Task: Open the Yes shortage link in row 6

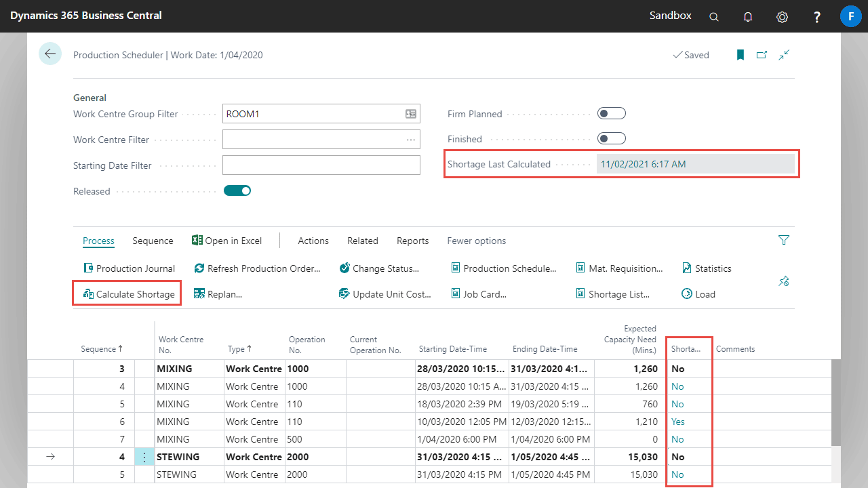Action: coord(678,422)
